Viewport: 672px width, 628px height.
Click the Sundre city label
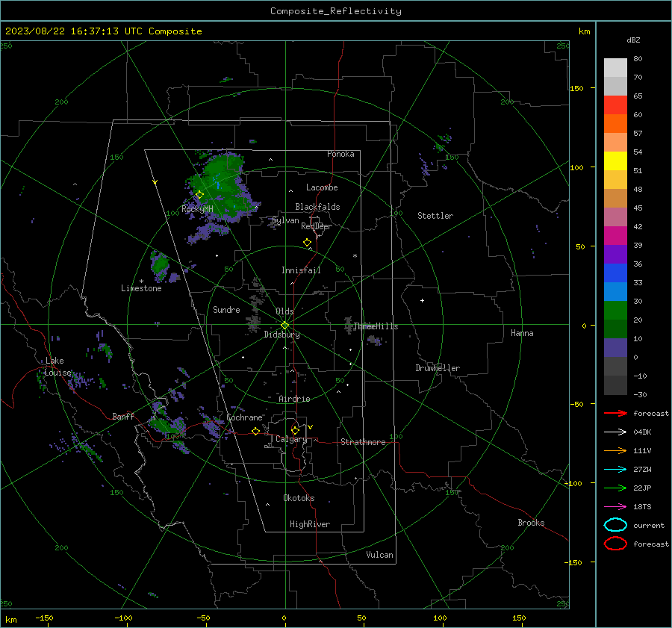226,309
